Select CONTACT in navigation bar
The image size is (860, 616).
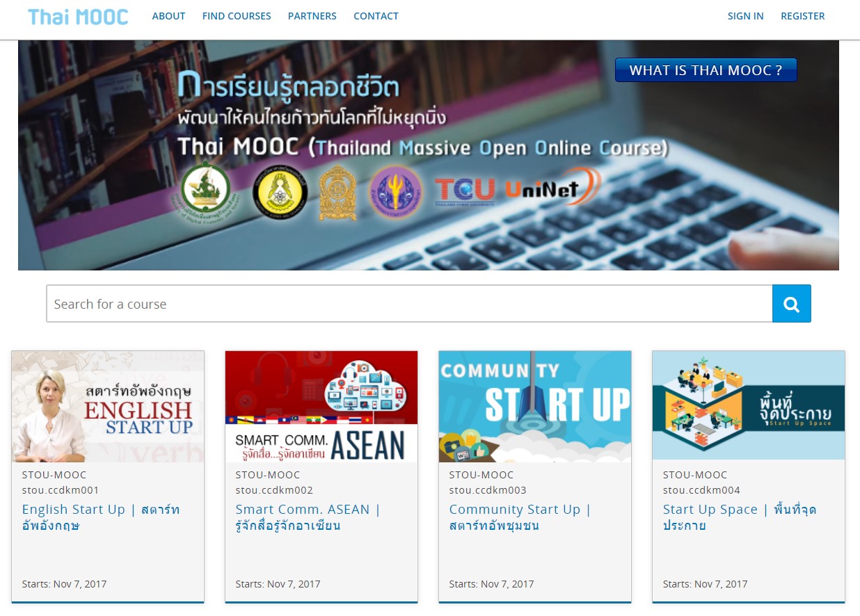click(x=376, y=16)
